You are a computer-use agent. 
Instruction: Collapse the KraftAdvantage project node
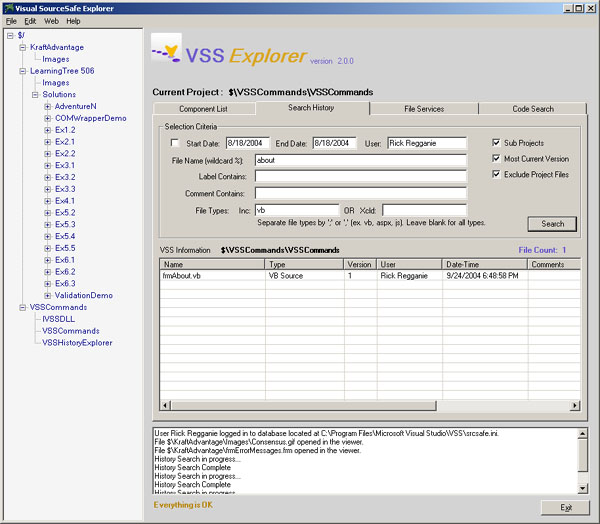pos(23,47)
